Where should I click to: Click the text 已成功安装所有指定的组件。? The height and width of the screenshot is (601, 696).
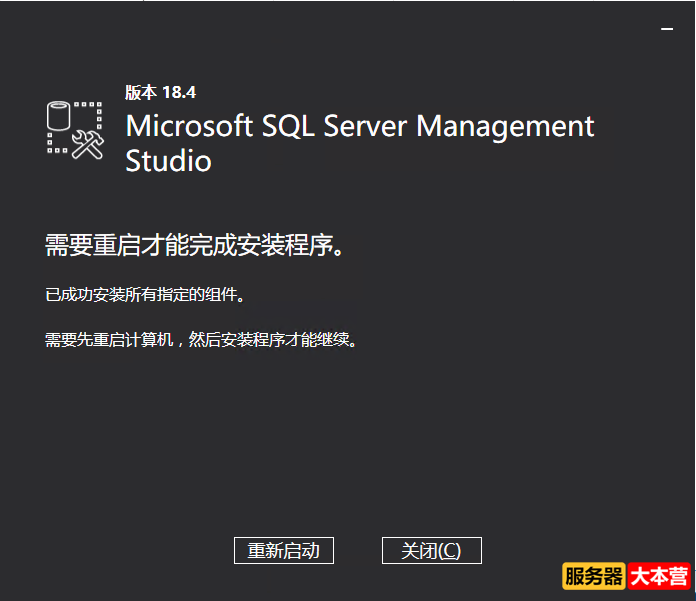145,295
